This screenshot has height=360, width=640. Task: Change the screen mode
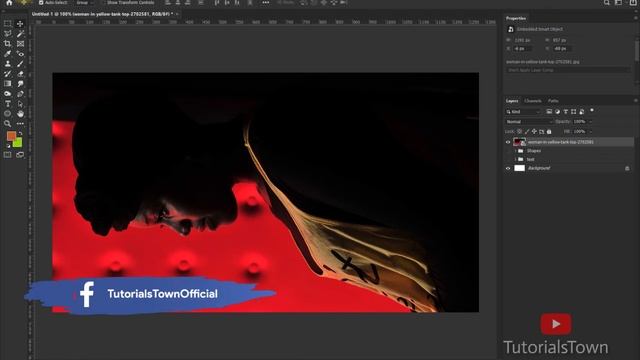coord(20,155)
